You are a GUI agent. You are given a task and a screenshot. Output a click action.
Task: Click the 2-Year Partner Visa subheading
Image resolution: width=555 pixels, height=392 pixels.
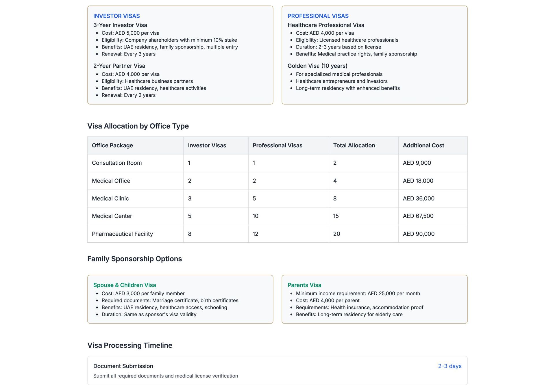tap(119, 66)
